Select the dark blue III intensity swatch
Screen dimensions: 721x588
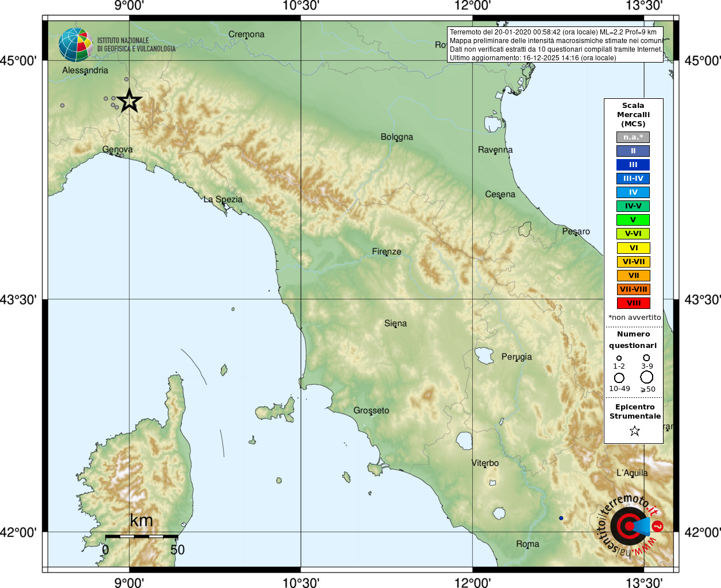[x=633, y=165]
